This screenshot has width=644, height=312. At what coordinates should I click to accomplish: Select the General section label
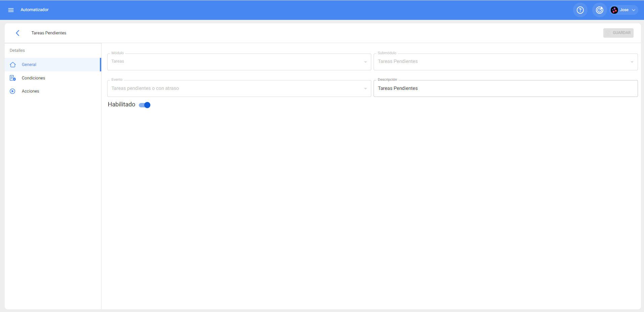pyautogui.click(x=29, y=65)
